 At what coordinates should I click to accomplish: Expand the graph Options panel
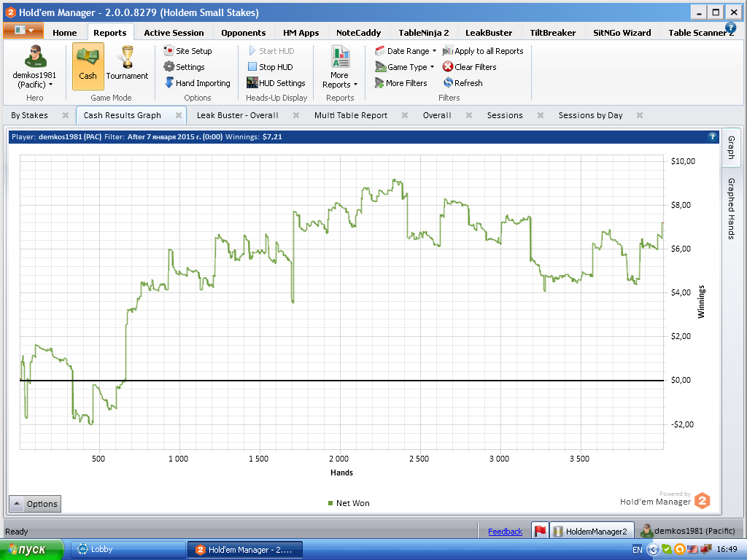pyautogui.click(x=35, y=504)
